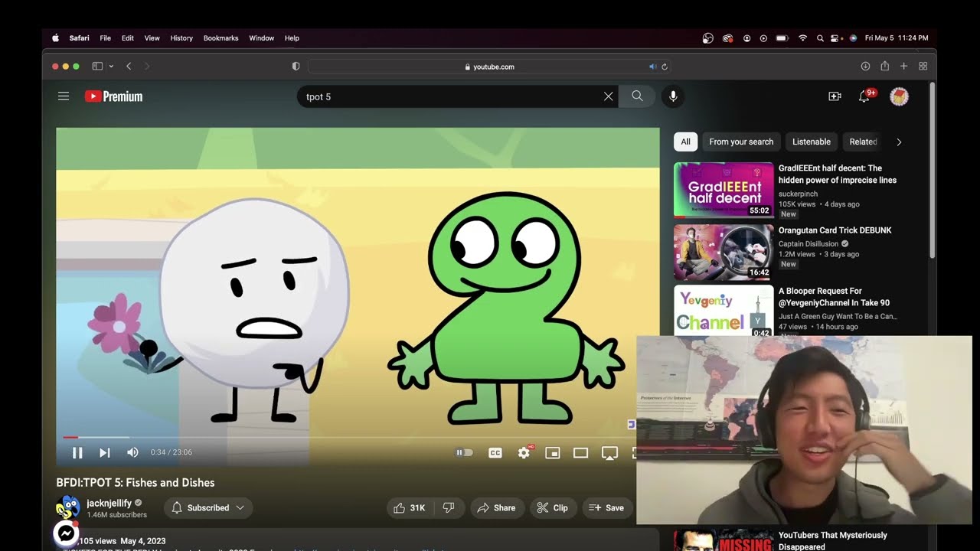Screen dimensions: 980x551
Task: Open the Create video icon
Action: 835,96
